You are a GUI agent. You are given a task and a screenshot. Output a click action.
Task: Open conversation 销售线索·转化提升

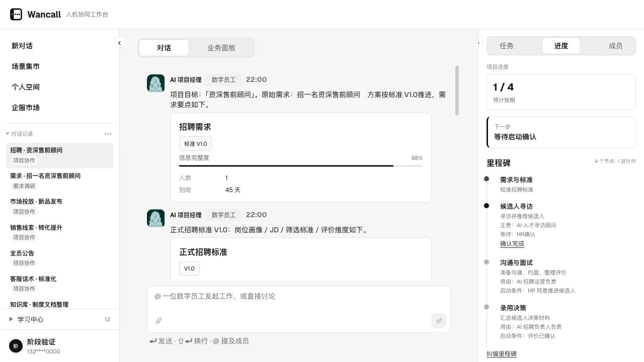[x=59, y=232]
